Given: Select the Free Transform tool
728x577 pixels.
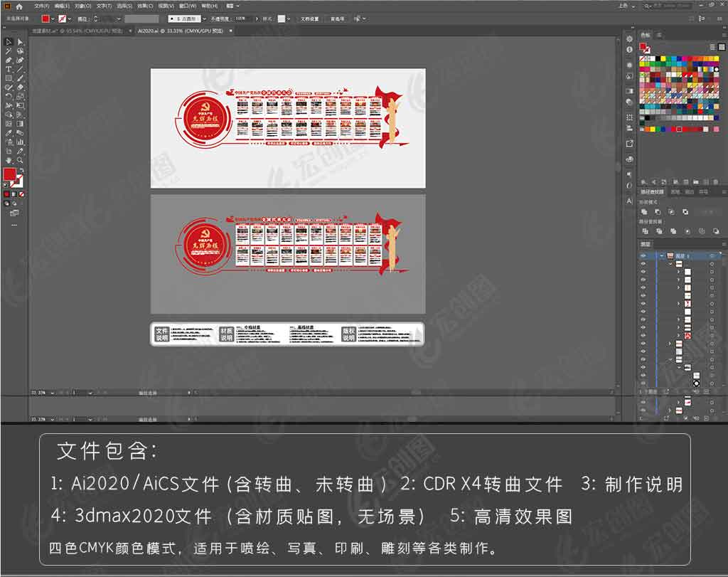Looking at the screenshot, I should point(20,105).
